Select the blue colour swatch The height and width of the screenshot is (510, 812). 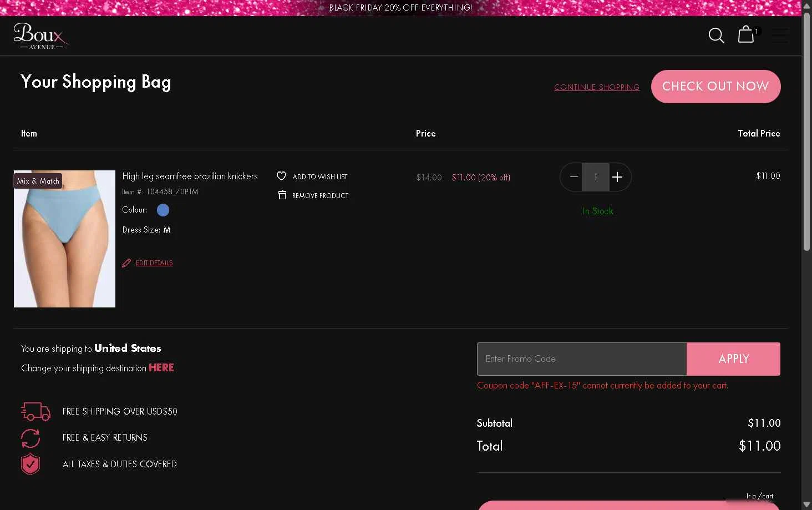click(163, 210)
